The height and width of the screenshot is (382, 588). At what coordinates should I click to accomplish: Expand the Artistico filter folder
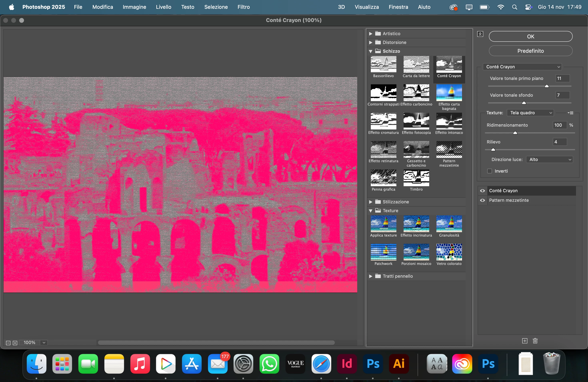[371, 34]
